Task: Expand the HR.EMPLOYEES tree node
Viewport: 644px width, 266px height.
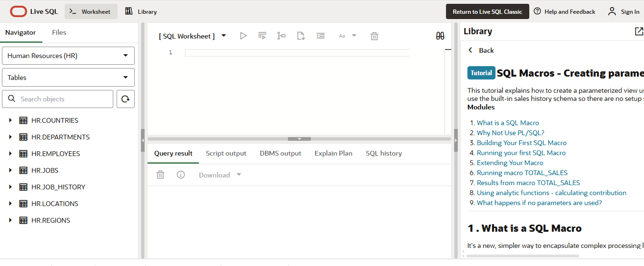Action: (10, 154)
